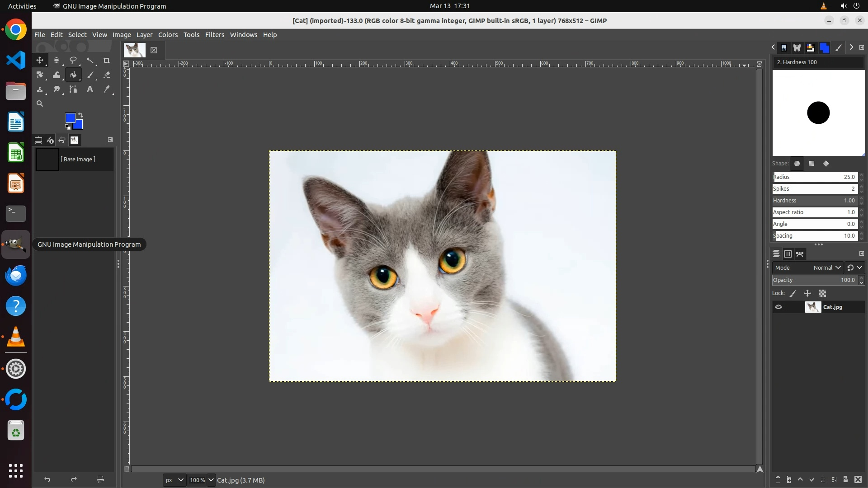Screen dimensions: 868x488
Task: Open the zoom percentage dropdown
Action: pyautogui.click(x=211, y=480)
